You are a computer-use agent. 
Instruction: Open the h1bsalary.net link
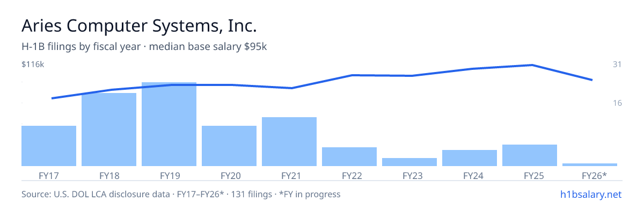point(591,194)
